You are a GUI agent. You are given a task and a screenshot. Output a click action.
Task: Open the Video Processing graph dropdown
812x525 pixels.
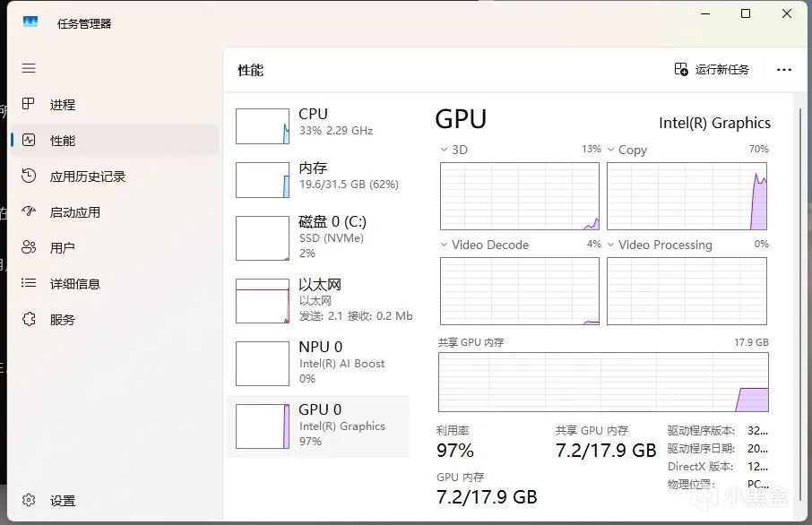612,245
